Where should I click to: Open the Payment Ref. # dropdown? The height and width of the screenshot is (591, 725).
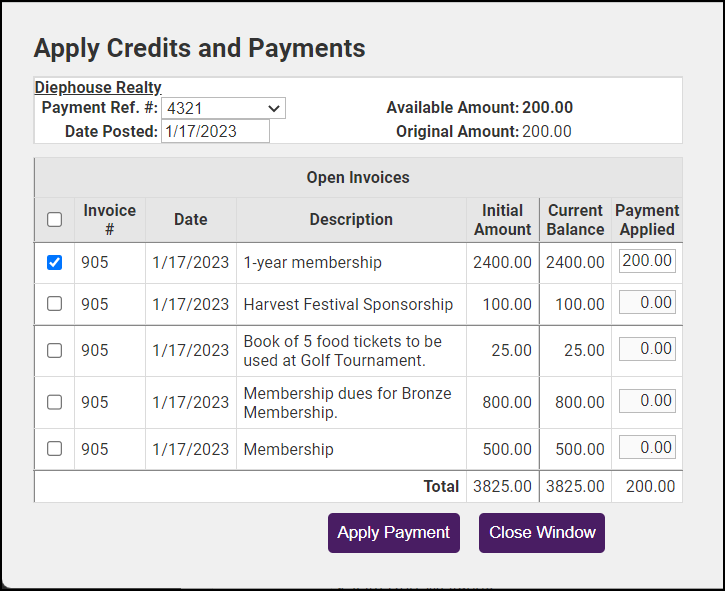click(223, 108)
